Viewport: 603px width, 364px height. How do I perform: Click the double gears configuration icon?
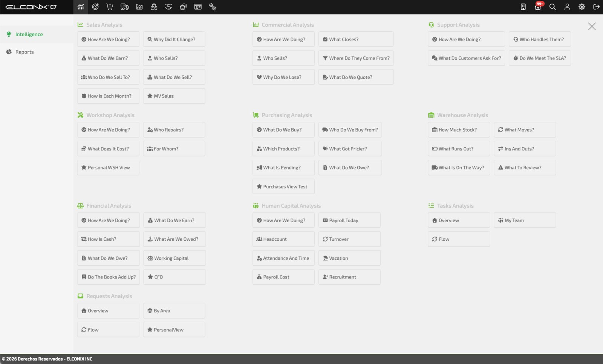click(213, 7)
